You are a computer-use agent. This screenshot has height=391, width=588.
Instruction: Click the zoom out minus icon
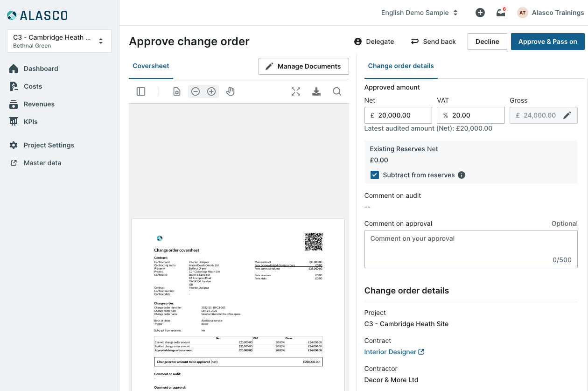pyautogui.click(x=196, y=91)
